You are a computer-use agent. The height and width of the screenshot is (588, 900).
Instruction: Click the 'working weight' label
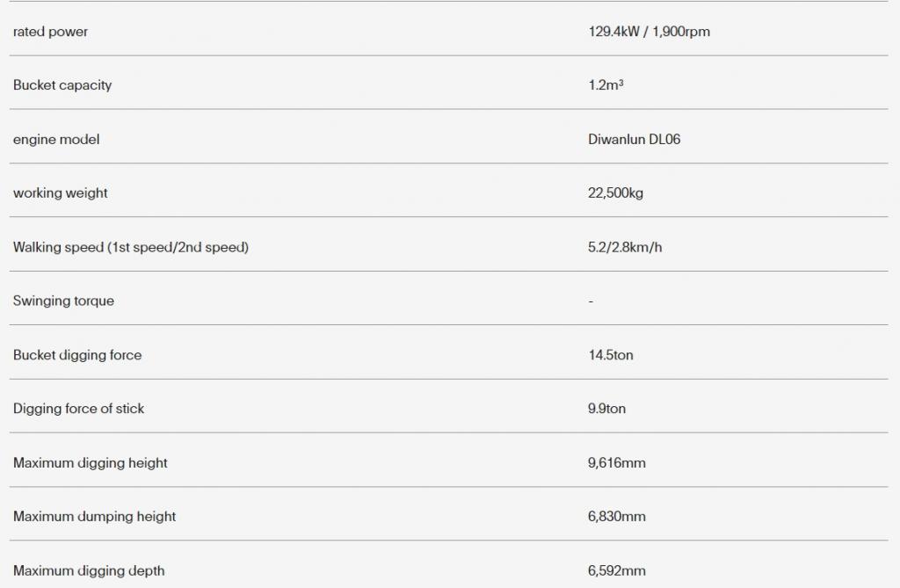[61, 193]
